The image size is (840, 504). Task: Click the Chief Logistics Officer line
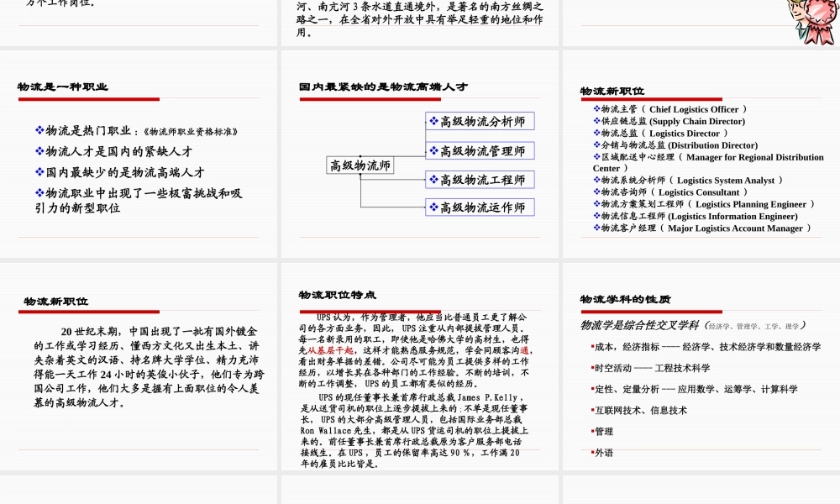[x=669, y=109]
